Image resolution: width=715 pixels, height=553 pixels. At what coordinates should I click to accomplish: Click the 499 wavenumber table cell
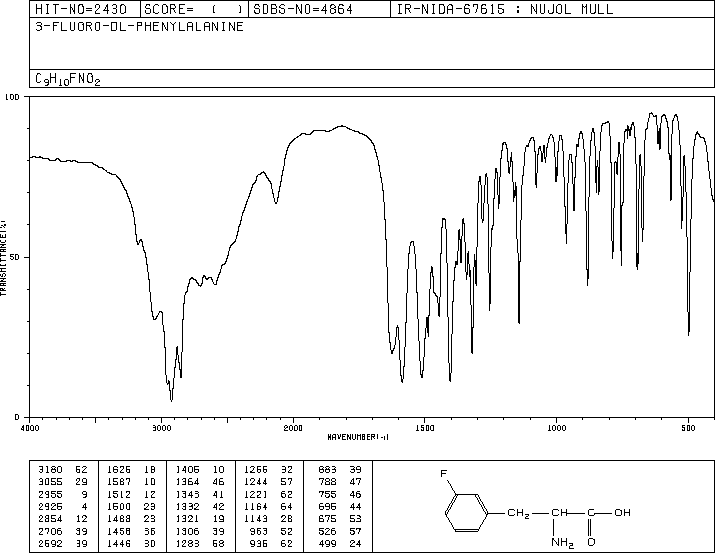click(327, 543)
